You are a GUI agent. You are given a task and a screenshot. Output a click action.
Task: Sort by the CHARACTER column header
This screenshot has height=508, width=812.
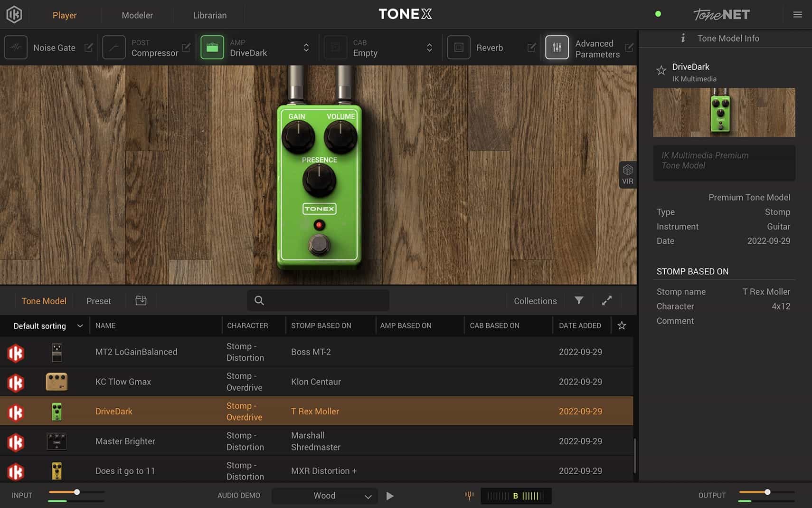click(247, 326)
